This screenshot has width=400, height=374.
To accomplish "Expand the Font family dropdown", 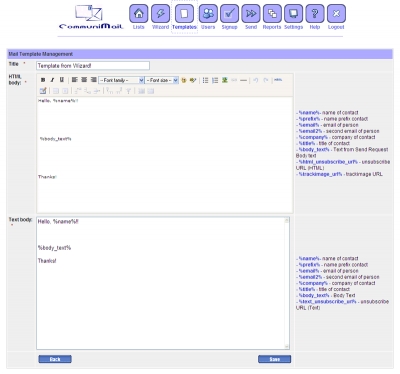I will [x=121, y=80].
